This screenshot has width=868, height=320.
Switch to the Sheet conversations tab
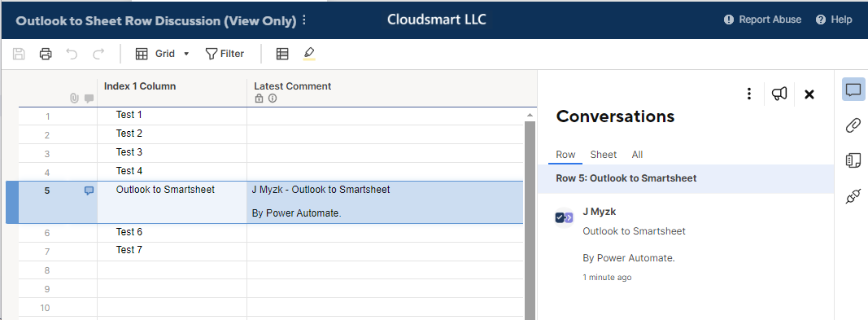(x=604, y=155)
